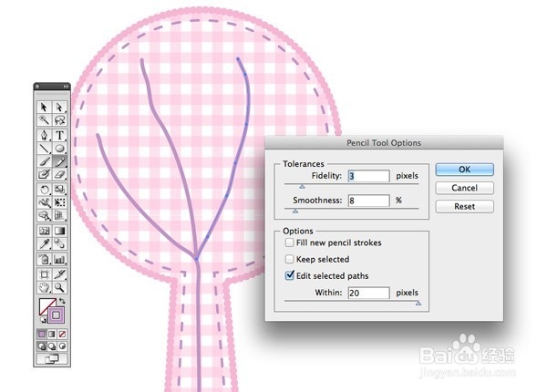Select the Lasso tool
Image resolution: width=547 pixels, height=392 pixels.
[x=59, y=120]
